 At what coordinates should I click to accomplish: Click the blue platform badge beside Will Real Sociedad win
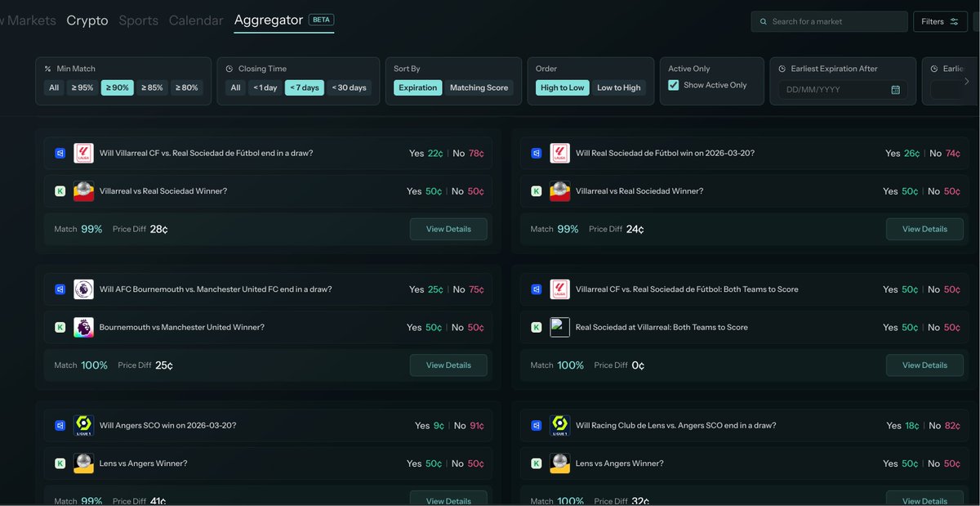pyautogui.click(x=536, y=153)
